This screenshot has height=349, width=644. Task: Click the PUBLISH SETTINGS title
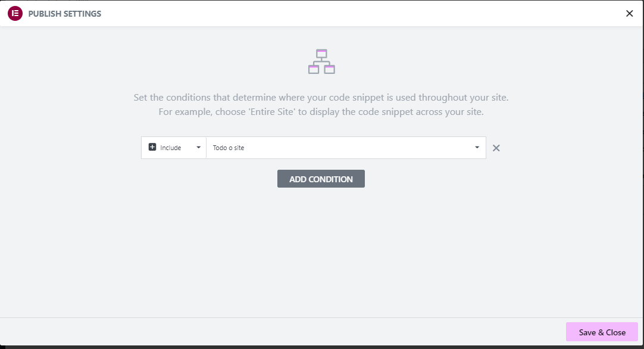tap(65, 14)
